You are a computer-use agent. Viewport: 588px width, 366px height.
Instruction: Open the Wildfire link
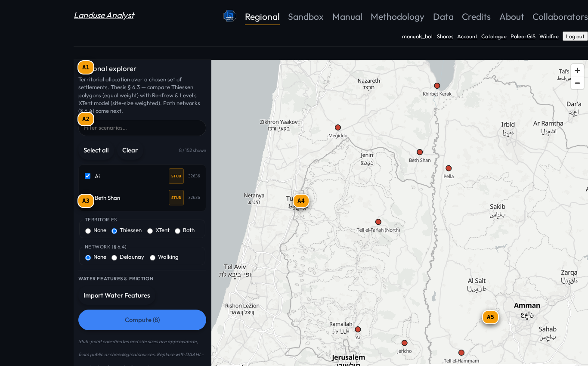tap(549, 37)
